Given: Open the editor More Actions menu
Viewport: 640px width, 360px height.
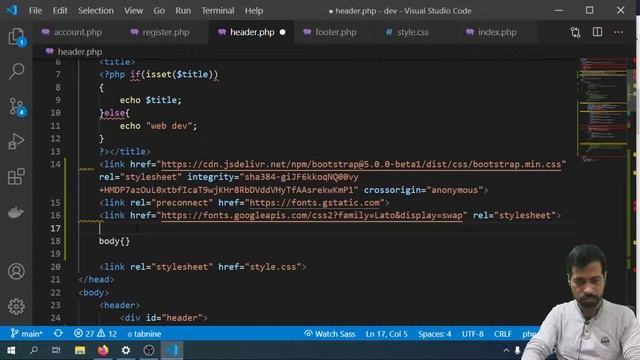Looking at the screenshot, I should [x=619, y=32].
